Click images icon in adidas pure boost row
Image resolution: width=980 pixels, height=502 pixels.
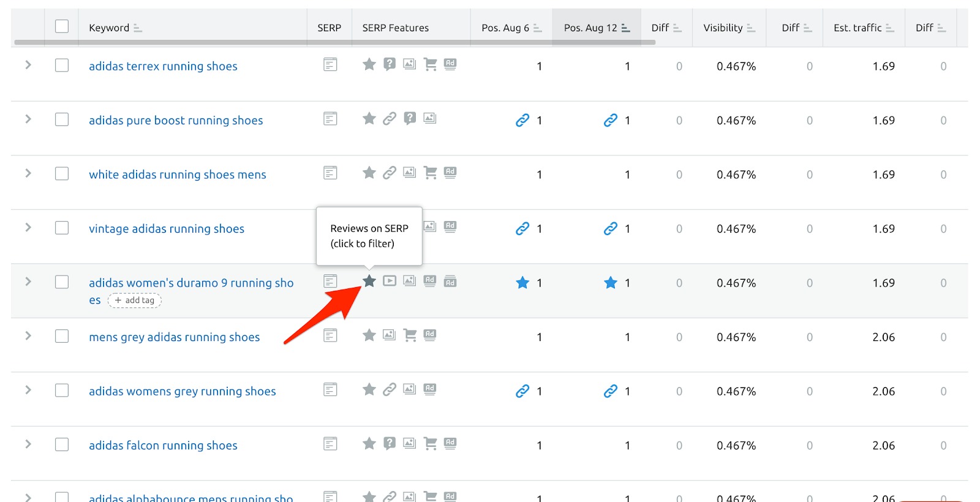coord(430,118)
